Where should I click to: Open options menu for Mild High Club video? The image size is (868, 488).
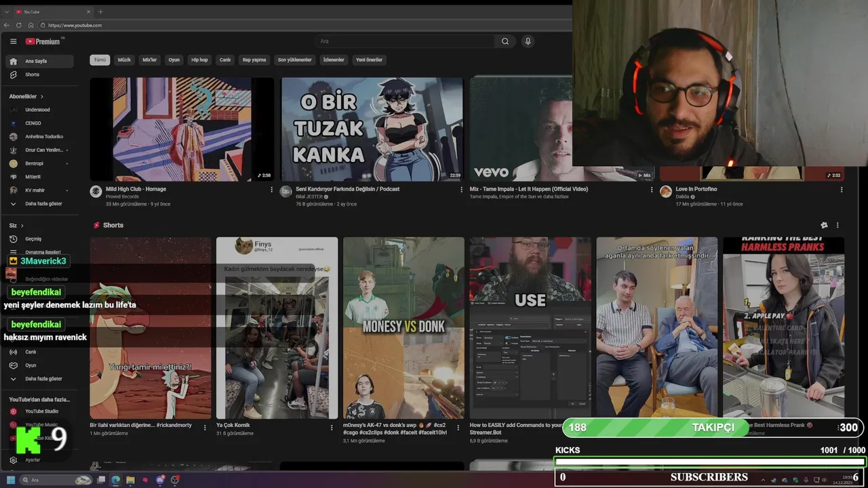pos(272,190)
